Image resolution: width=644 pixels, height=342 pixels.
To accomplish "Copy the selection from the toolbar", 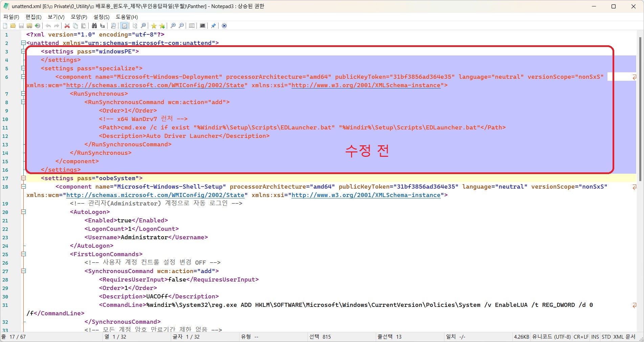I will click(x=75, y=26).
